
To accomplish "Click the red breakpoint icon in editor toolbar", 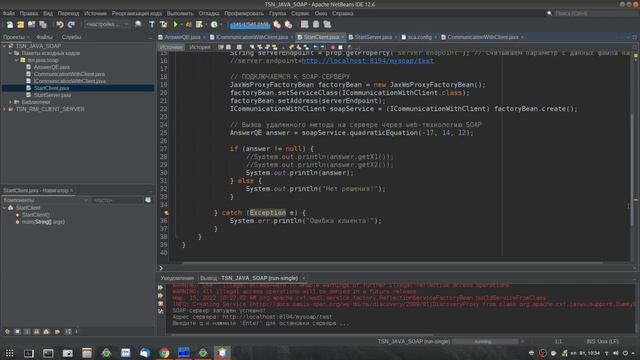I will 333,47.
